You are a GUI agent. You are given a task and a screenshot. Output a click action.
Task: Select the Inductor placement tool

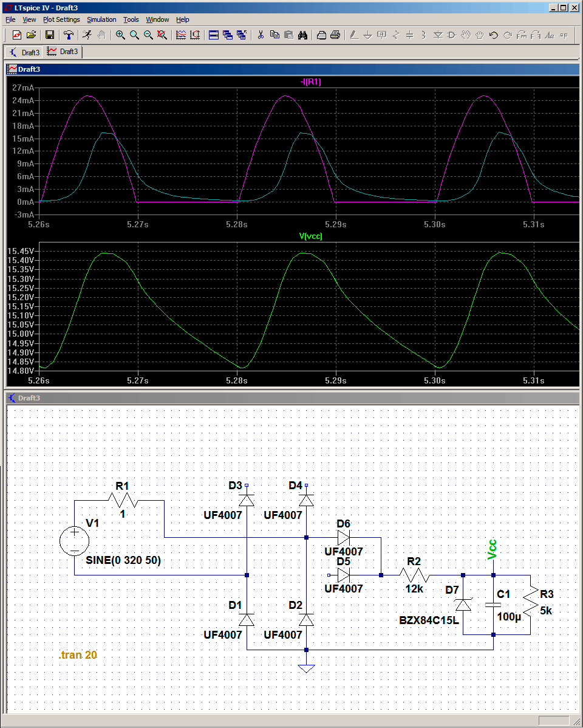[x=423, y=35]
